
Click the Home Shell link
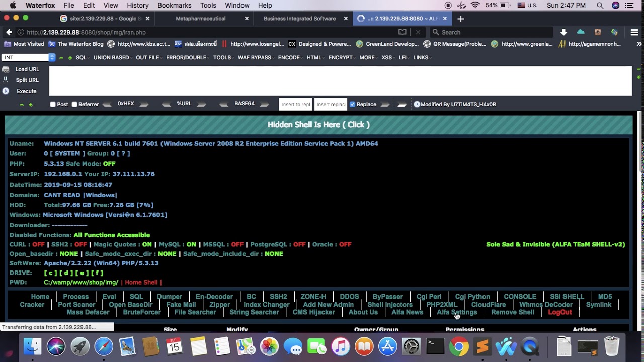pyautogui.click(x=141, y=283)
